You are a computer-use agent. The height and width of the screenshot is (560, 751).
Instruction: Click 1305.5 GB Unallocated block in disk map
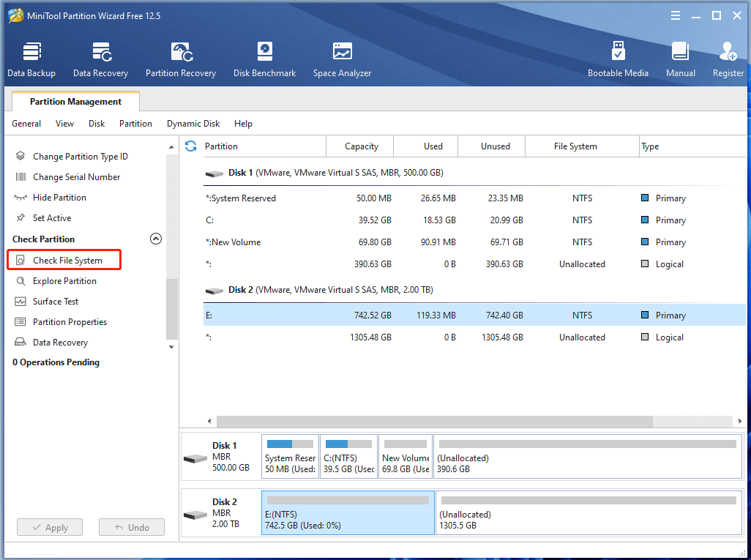click(x=589, y=512)
